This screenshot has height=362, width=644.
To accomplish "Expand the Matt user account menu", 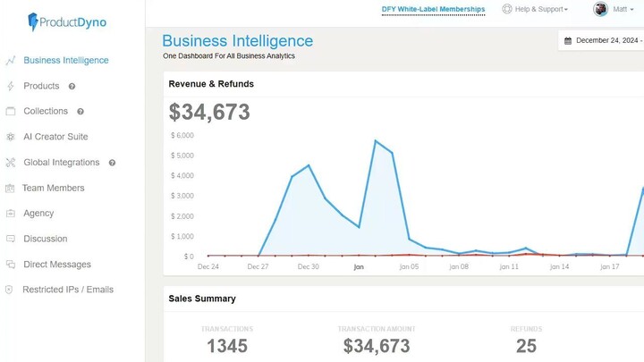I will 623,9.
